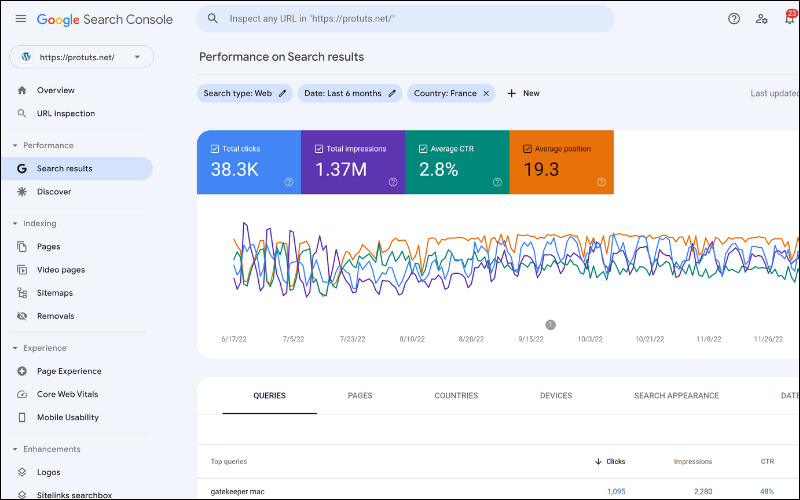Image resolution: width=800 pixels, height=500 pixels.
Task: Click the blue Total clicks card
Action: click(x=249, y=162)
